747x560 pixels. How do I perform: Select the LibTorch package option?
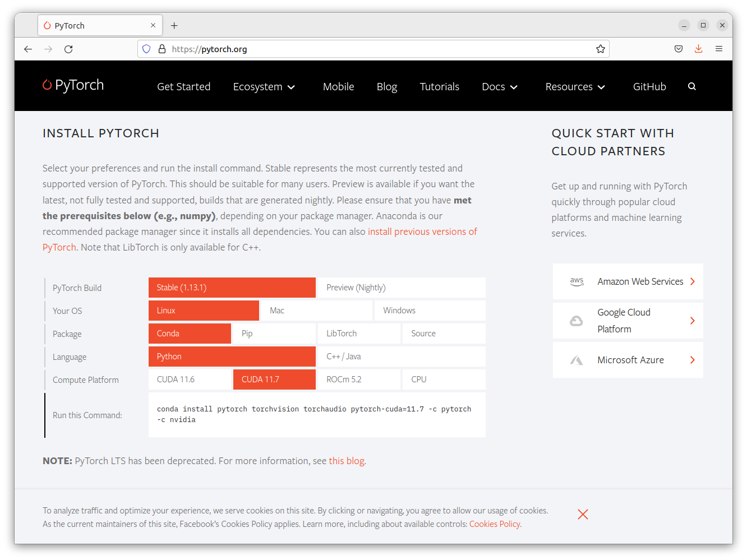[359, 334]
